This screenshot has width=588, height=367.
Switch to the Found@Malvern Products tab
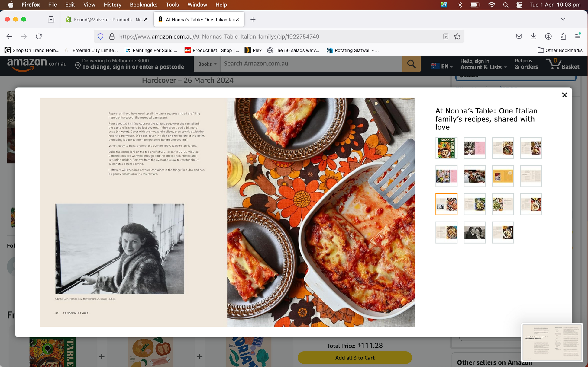pos(107,19)
